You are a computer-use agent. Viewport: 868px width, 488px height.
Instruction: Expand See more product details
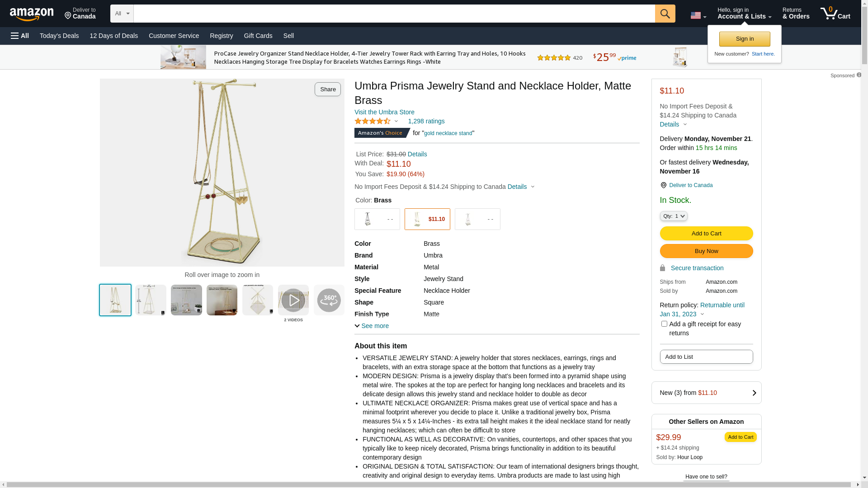(372, 326)
